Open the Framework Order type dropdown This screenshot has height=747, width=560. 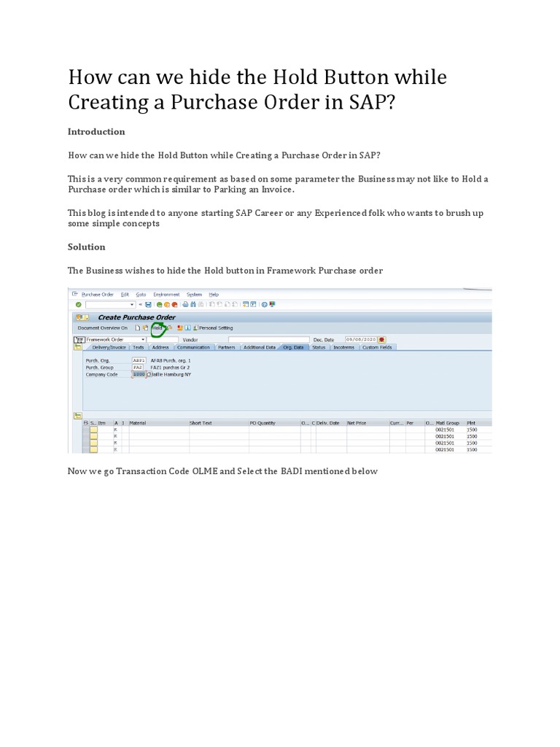[x=143, y=340]
